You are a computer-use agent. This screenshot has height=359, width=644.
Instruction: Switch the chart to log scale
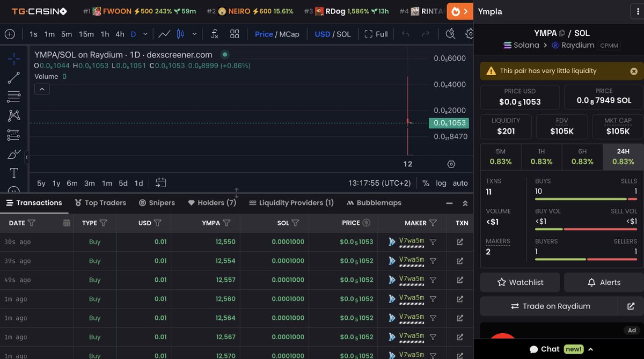click(441, 183)
